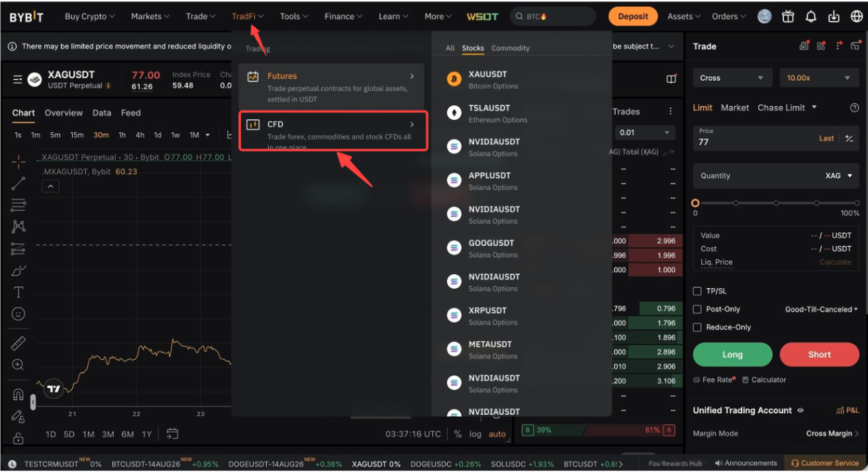Click the order help question-mark icon

click(x=854, y=107)
